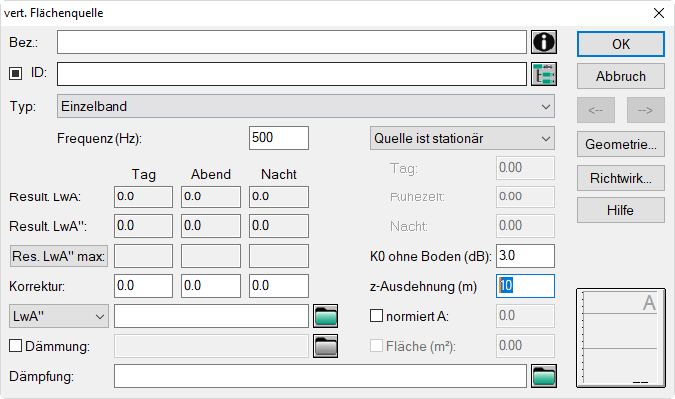Click gray folder icon next to Dämmung field
This screenshot has height=399, width=675.
[x=325, y=346]
